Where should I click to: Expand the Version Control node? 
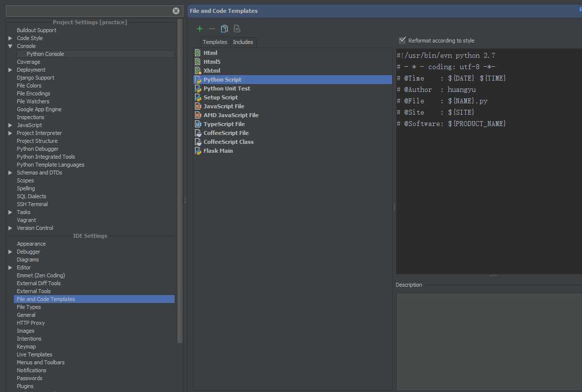click(x=10, y=228)
